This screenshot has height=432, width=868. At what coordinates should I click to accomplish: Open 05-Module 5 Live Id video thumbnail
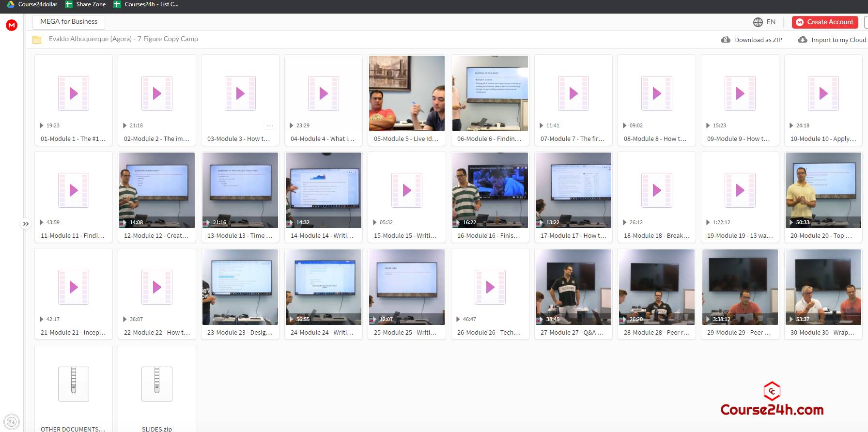(407, 93)
